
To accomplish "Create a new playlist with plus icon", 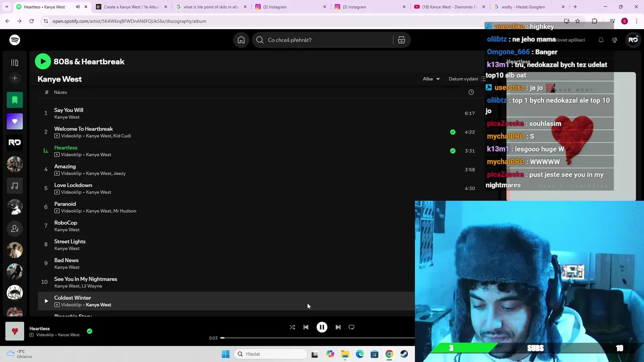I will pos(15,78).
